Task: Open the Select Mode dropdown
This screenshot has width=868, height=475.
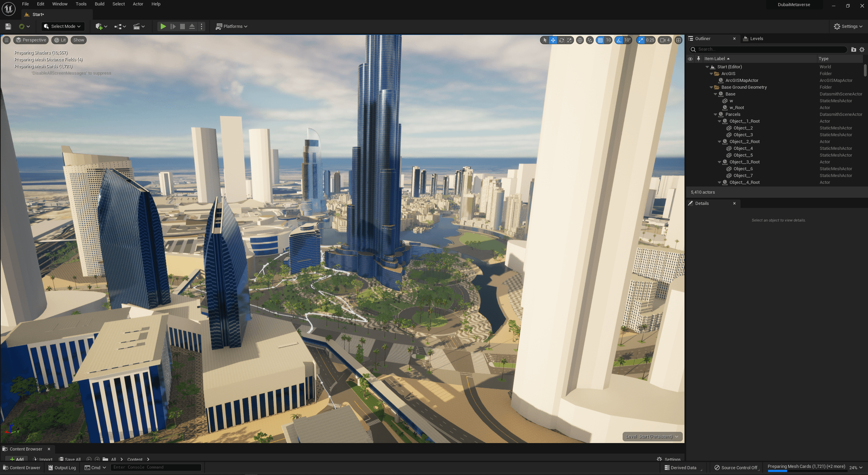Action: click(x=63, y=27)
